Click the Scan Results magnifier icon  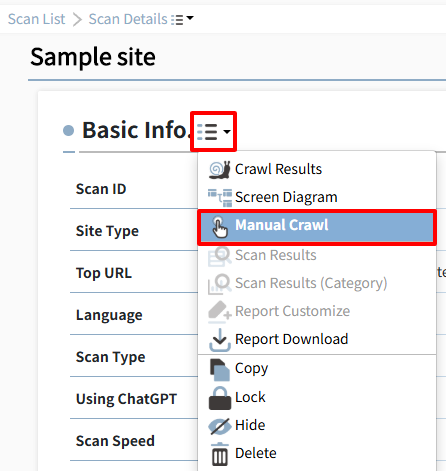click(220, 256)
